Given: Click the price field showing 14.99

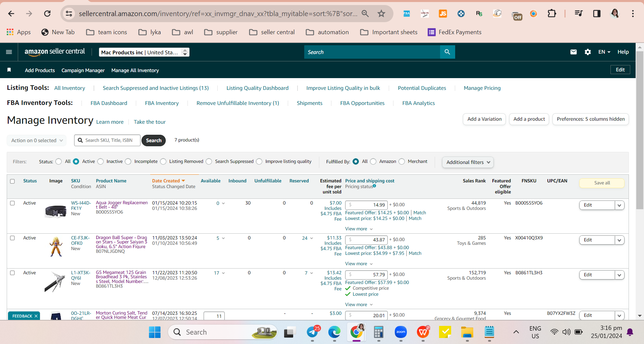Looking at the screenshot, I should (367, 205).
